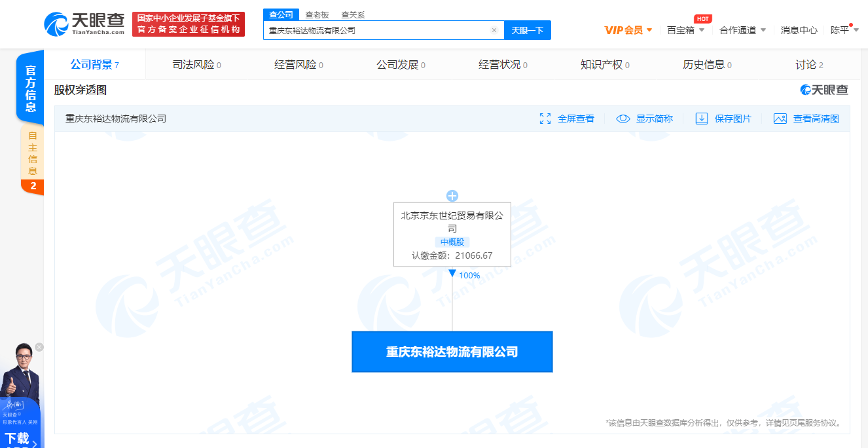Switch to the 经营风险 tab
Viewport: 868px width, 448px height.
point(298,65)
